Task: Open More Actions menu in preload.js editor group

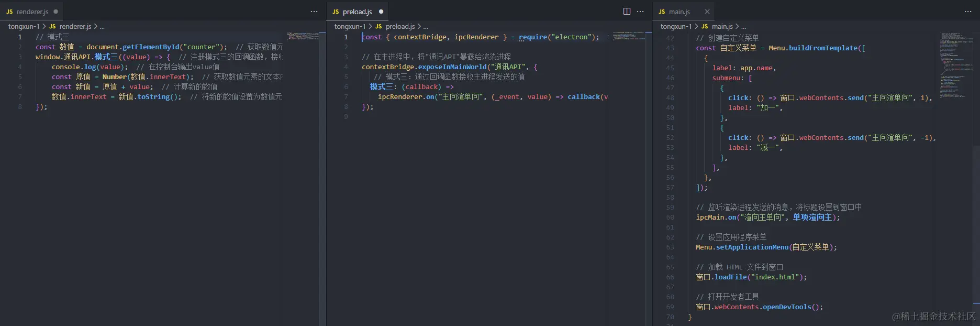Action: tap(640, 12)
